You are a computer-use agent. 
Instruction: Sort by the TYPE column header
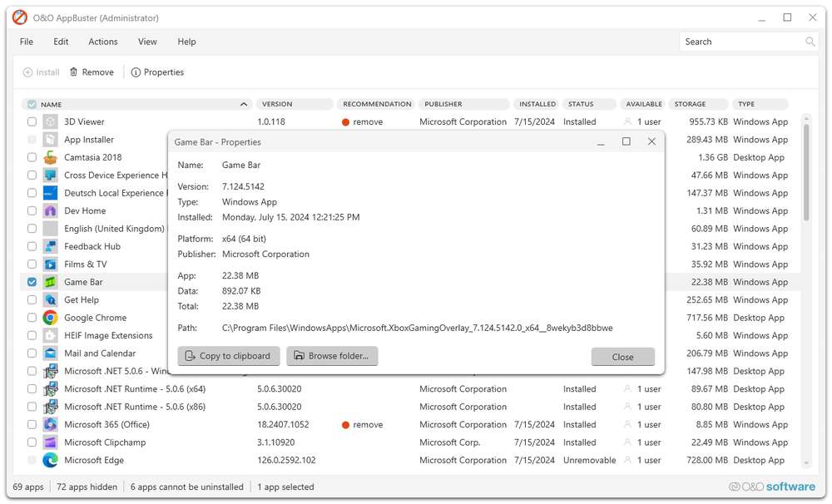760,104
